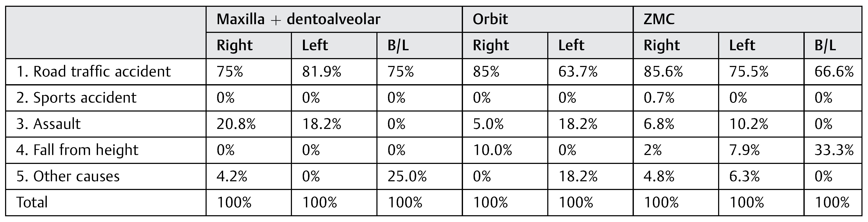Click the 20.8% Assault cell
The height and width of the screenshot is (222, 868).
click(236, 124)
